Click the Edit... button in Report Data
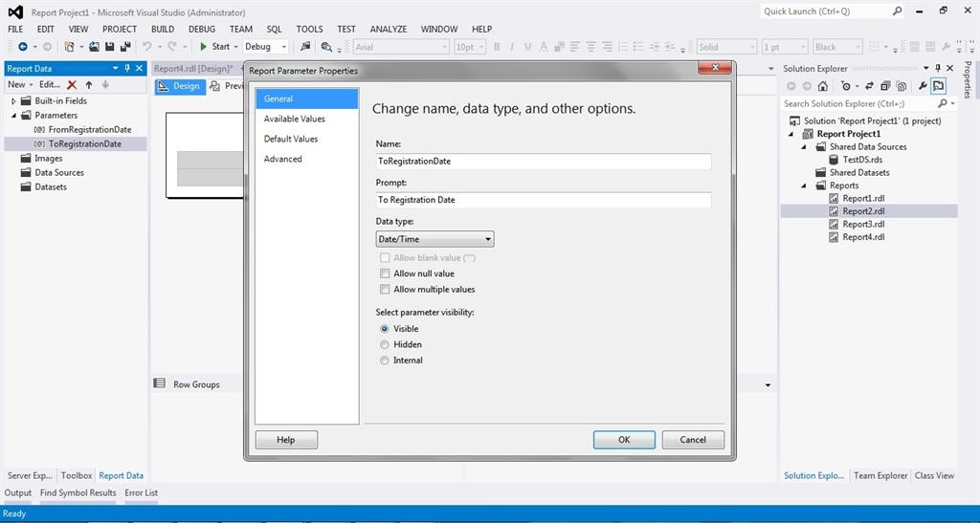 [x=50, y=85]
